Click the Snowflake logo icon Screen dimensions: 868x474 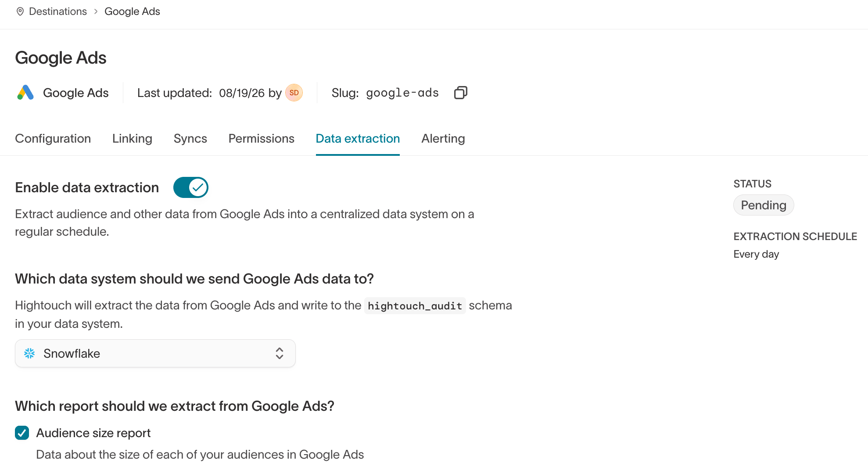coord(29,353)
